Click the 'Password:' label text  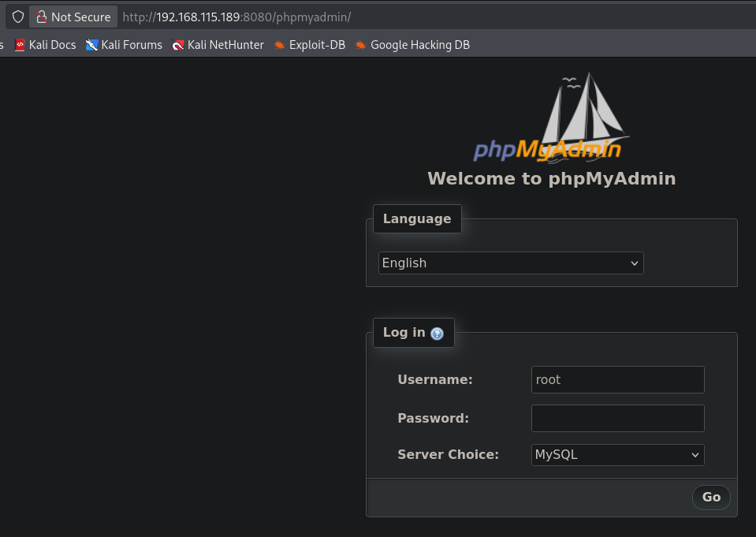click(433, 418)
